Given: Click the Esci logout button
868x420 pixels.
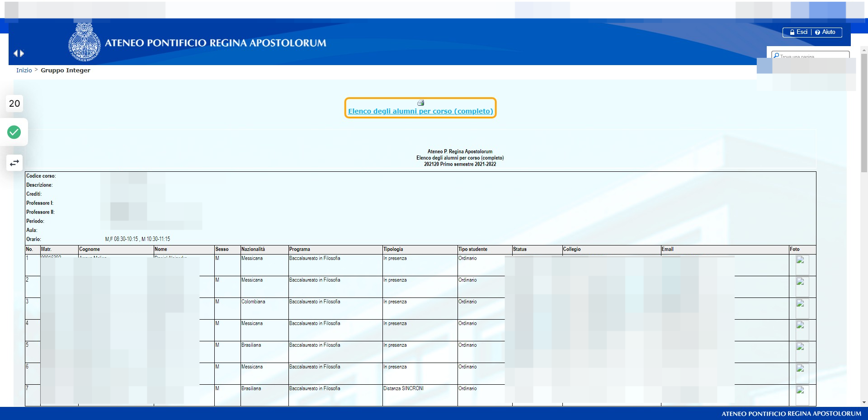Looking at the screenshot, I should 798,32.
